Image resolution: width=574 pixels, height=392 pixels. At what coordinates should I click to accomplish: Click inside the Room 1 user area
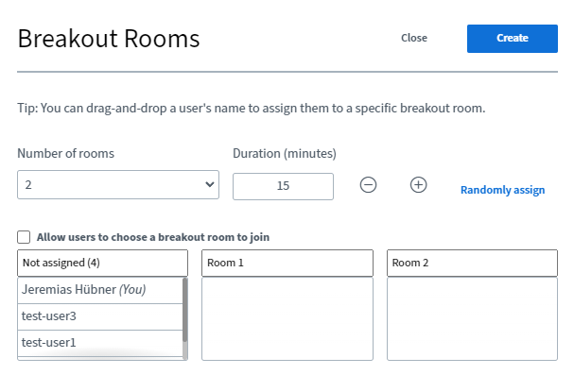click(x=287, y=318)
